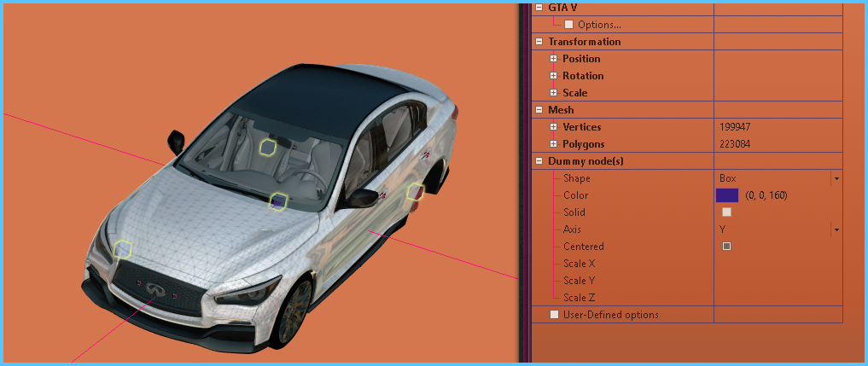Select the dummy node on the hood corner
Screen dimensions: 868x366
122,249
